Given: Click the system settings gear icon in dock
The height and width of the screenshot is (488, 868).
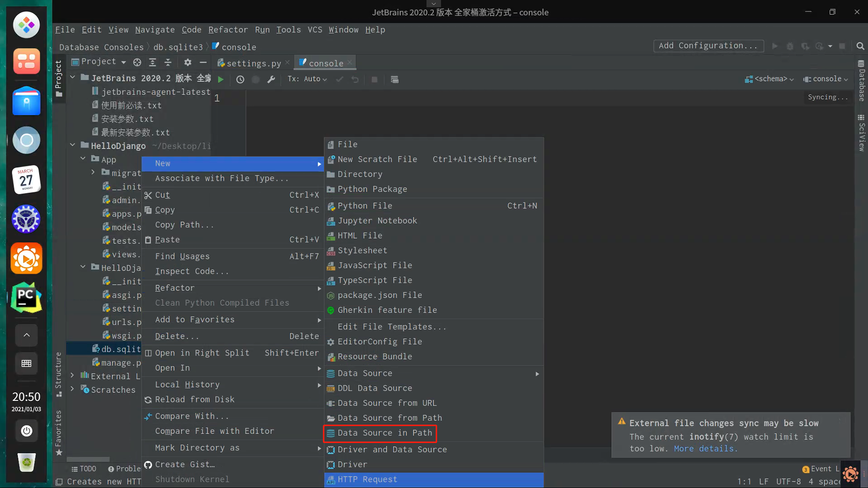Looking at the screenshot, I should 26,219.
